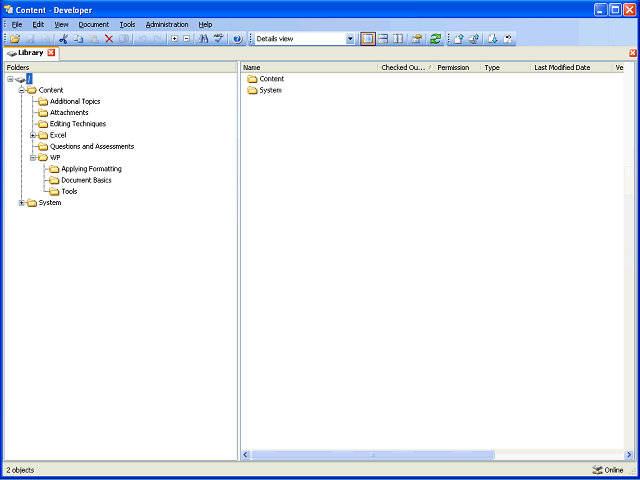Select the Document Basics folder
The image size is (640, 480).
(86, 180)
